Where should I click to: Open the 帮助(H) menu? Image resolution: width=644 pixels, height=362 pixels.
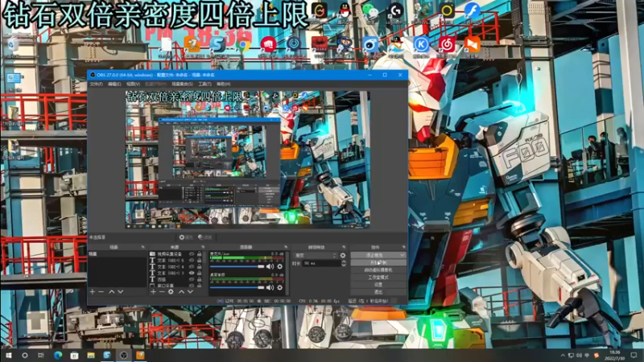pyautogui.click(x=224, y=84)
